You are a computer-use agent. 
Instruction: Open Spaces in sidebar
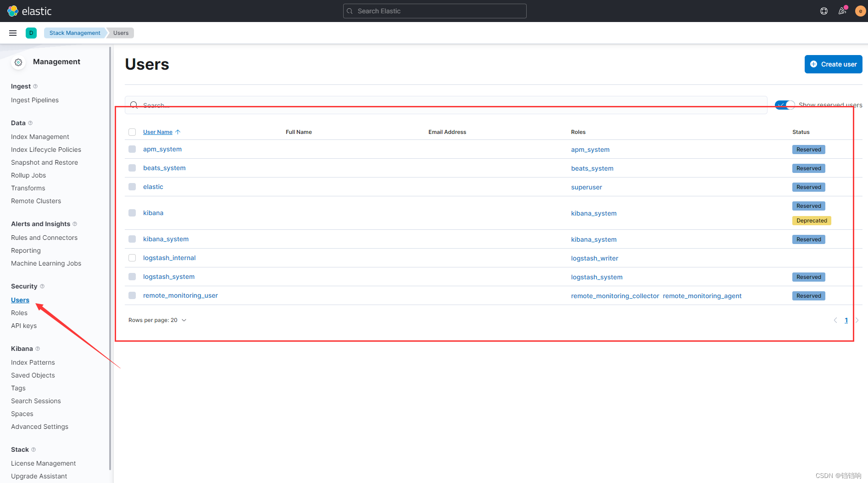(22, 414)
